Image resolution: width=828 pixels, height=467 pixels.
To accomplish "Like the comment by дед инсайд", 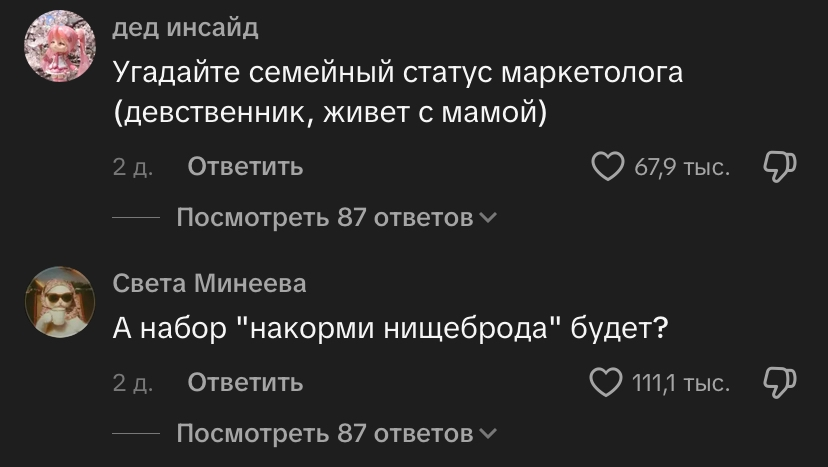I will point(608,166).
